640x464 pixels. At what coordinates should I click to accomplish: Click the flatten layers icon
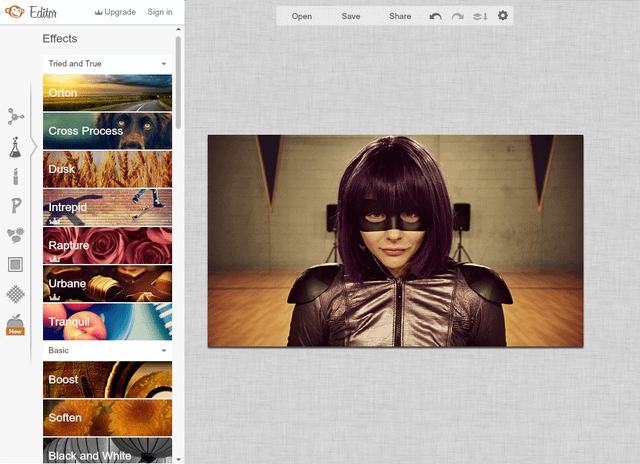tap(480, 16)
